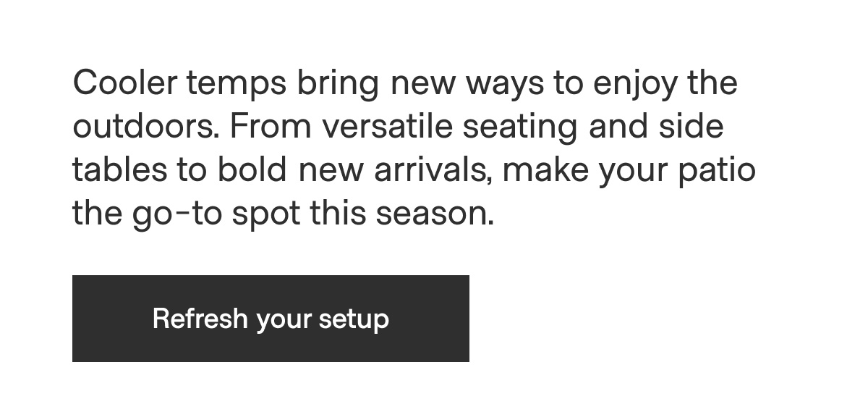
Task: Click the word "Cooler" in the paragraph
Action: click(x=124, y=83)
